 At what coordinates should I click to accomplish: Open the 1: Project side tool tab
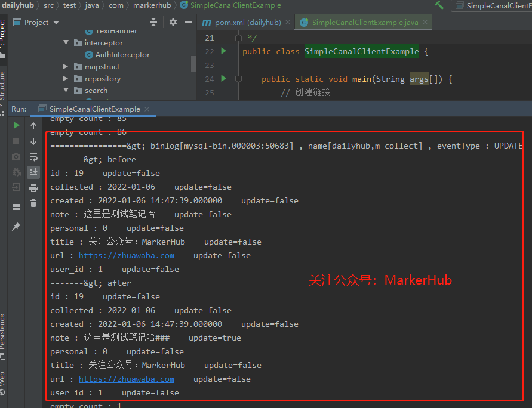point(3,38)
